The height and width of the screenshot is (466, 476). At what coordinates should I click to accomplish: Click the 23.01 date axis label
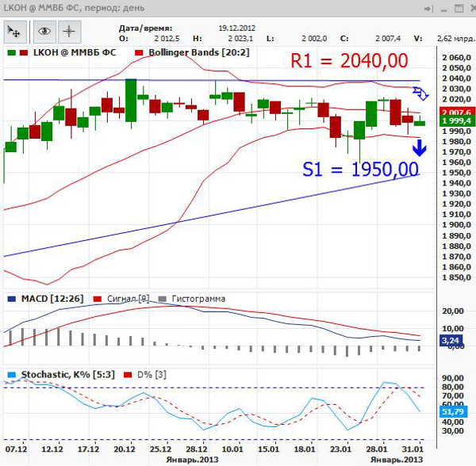click(340, 449)
